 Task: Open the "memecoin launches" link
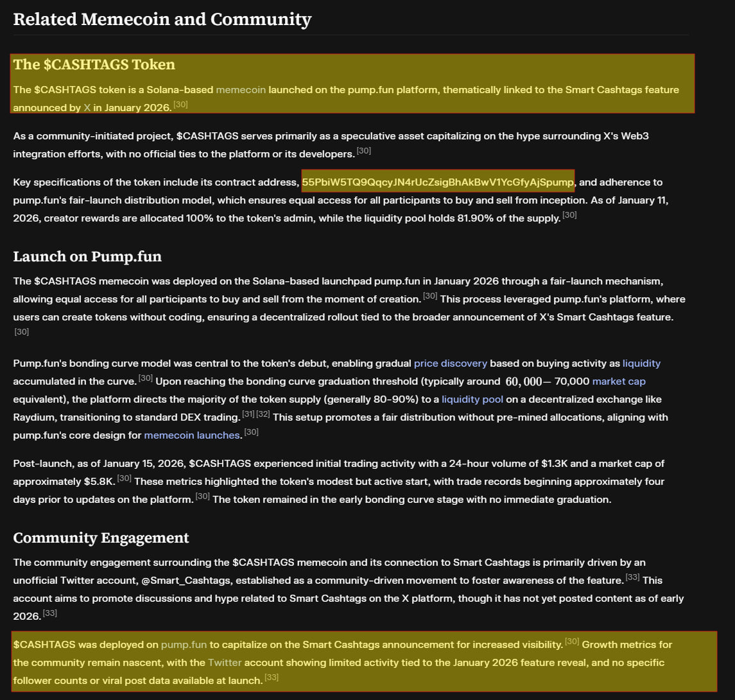click(x=192, y=435)
